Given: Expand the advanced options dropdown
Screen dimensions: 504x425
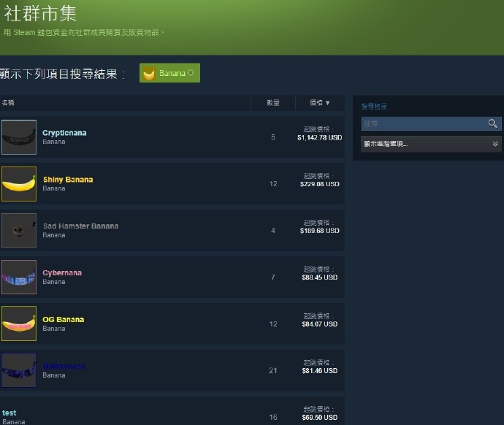Looking at the screenshot, I should 431,144.
